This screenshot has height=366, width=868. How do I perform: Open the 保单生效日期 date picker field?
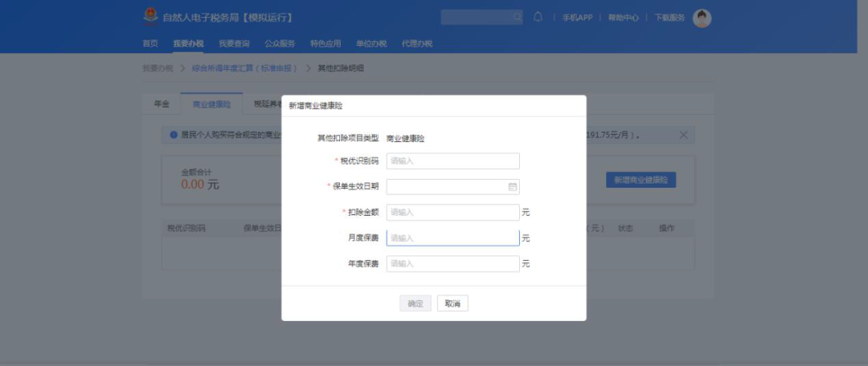[x=452, y=187]
